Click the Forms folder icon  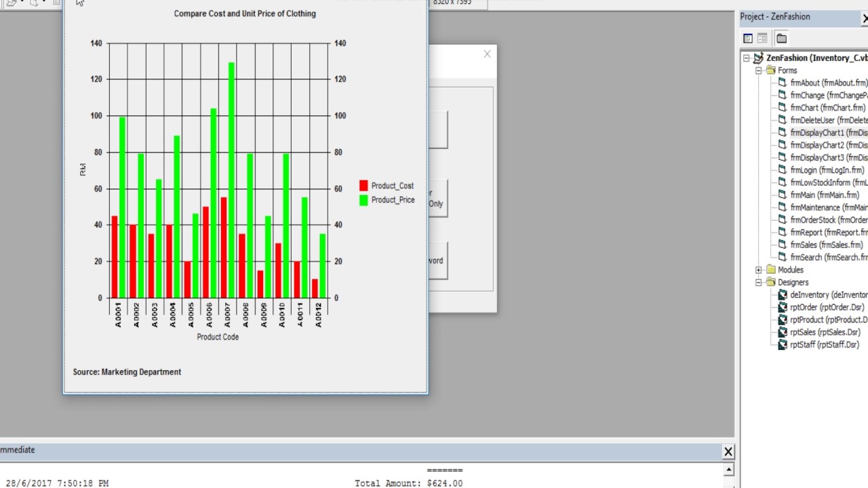(770, 70)
